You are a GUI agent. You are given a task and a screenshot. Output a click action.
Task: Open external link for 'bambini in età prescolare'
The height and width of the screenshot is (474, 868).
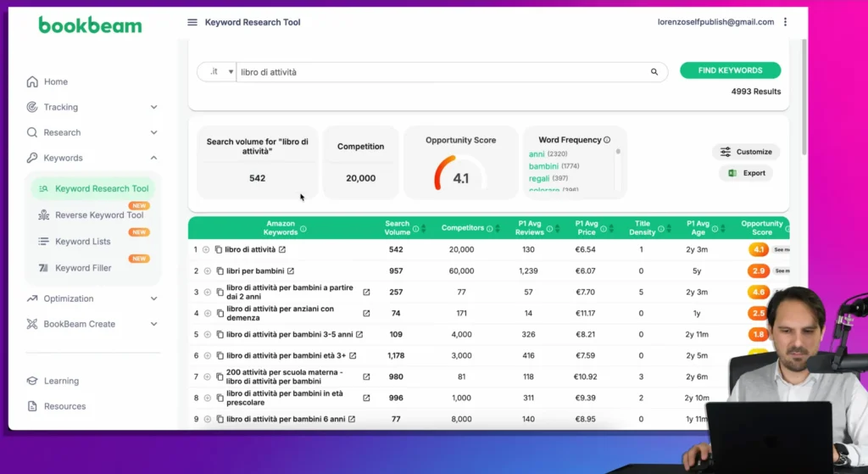pos(366,399)
